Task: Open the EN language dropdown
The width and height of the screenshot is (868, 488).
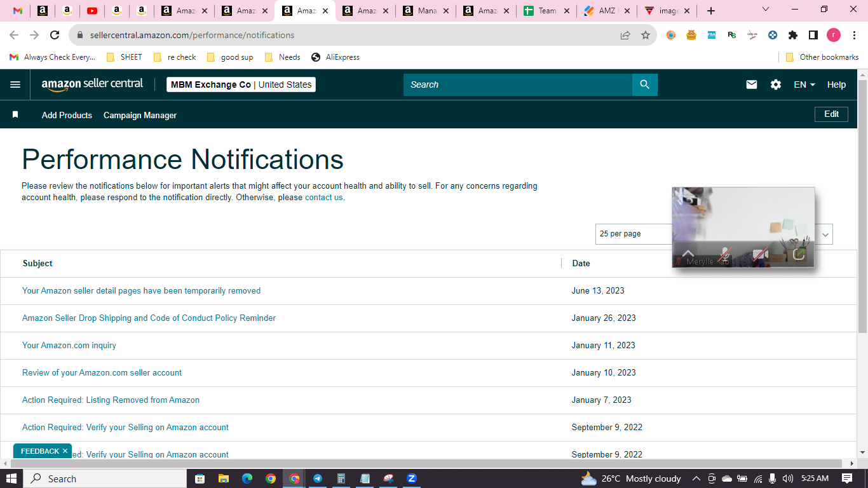Action: [804, 85]
